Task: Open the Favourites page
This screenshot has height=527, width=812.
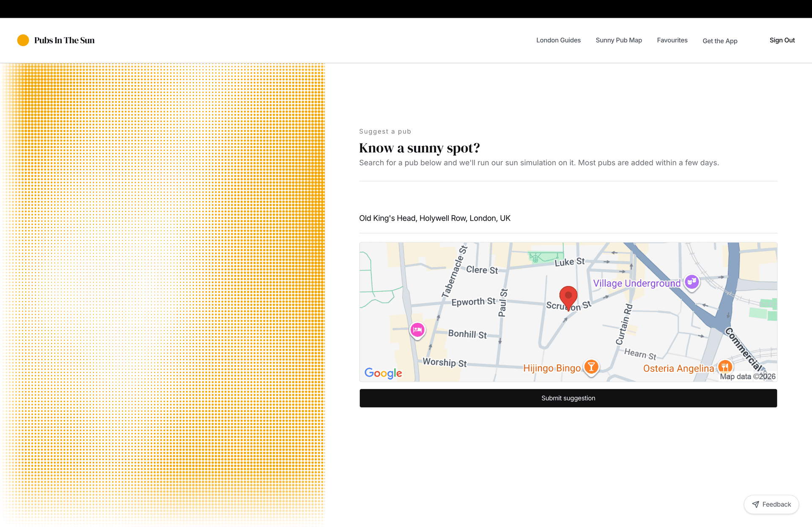Action: [x=672, y=40]
